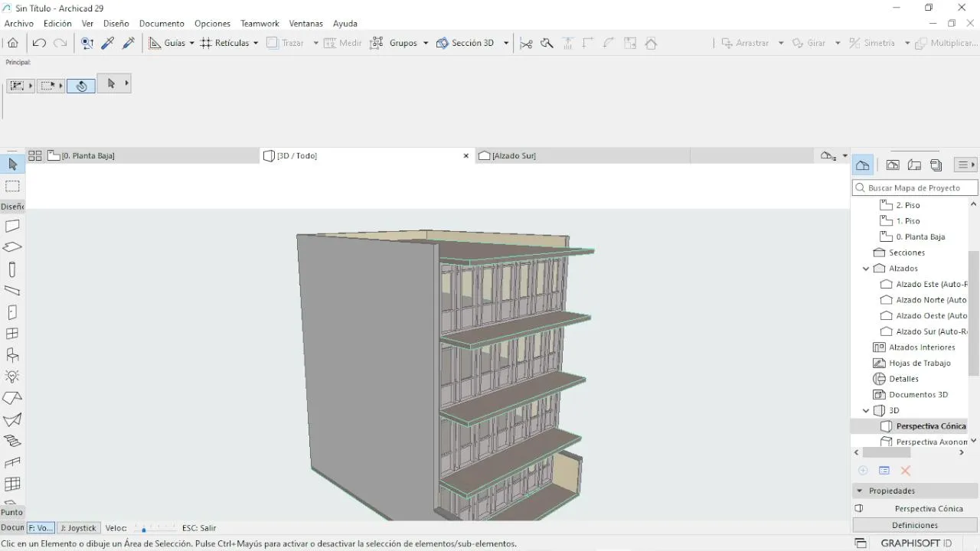The width and height of the screenshot is (980, 551).
Task: Open the Diseño menu
Action: coord(116,24)
